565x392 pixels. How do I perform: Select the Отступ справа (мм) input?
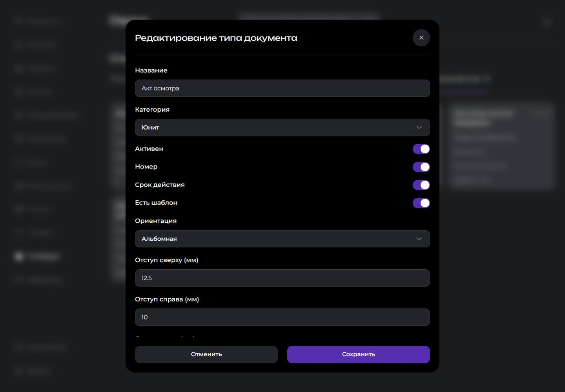pos(282,317)
